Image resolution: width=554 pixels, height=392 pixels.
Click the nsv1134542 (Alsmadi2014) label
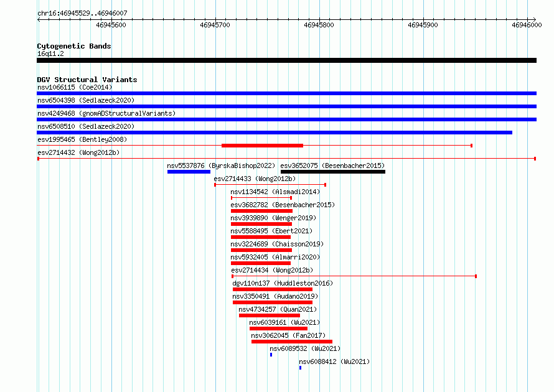pyautogui.click(x=275, y=192)
